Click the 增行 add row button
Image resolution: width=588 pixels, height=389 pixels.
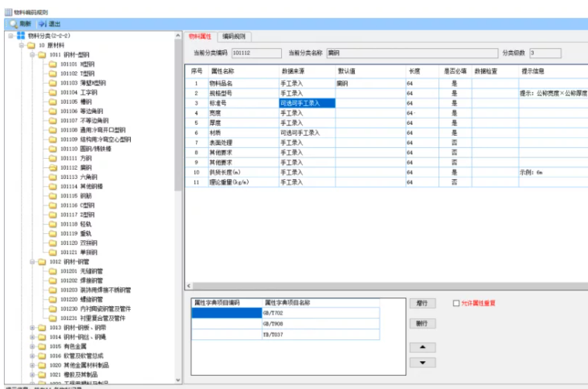[x=421, y=303]
